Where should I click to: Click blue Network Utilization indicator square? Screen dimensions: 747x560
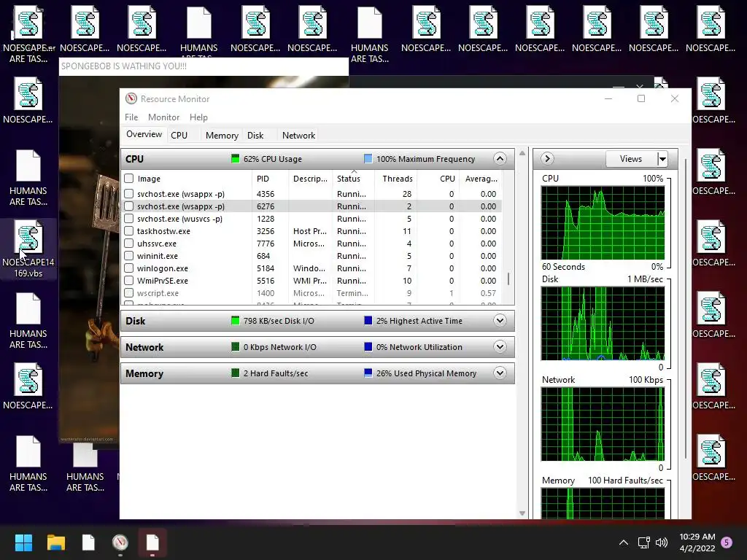tap(368, 346)
